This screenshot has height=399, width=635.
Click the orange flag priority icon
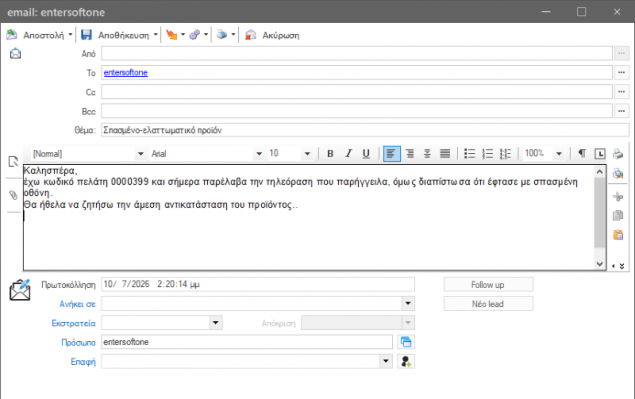point(172,35)
